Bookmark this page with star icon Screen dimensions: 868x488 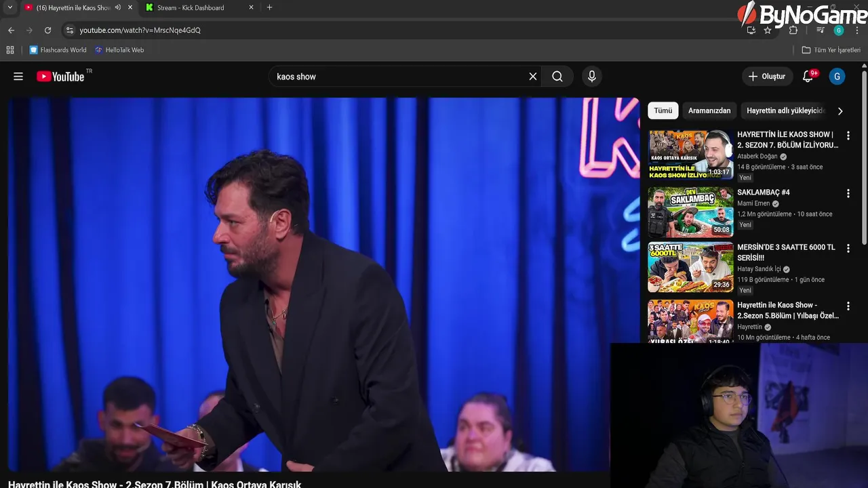click(768, 30)
